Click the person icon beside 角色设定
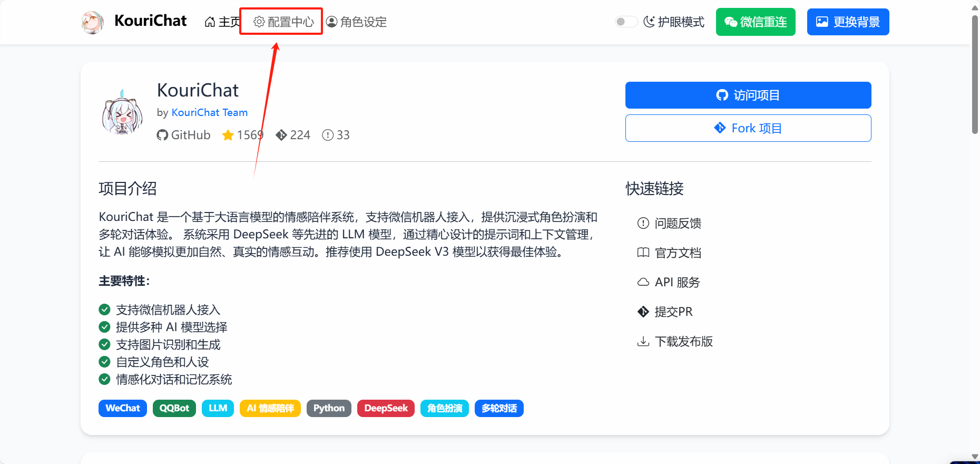Viewport: 980px width, 464px height. pyautogui.click(x=332, y=22)
